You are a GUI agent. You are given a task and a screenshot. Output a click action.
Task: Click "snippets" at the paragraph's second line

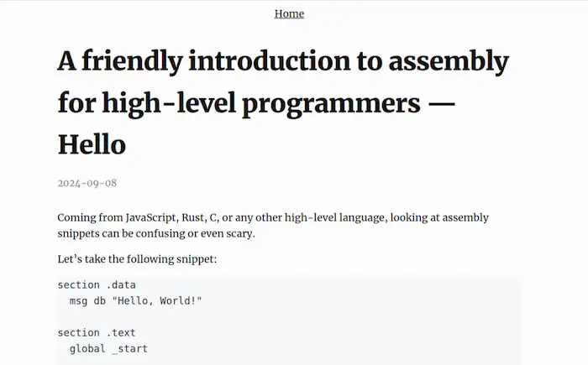tap(79, 232)
